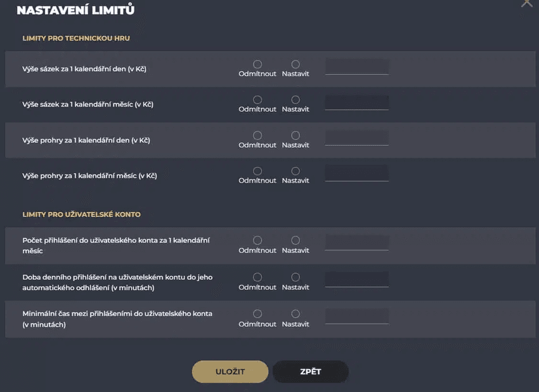Viewport: 539px width, 392px height.
Task: Select Nastavit for daily loss limit
Action: point(295,135)
